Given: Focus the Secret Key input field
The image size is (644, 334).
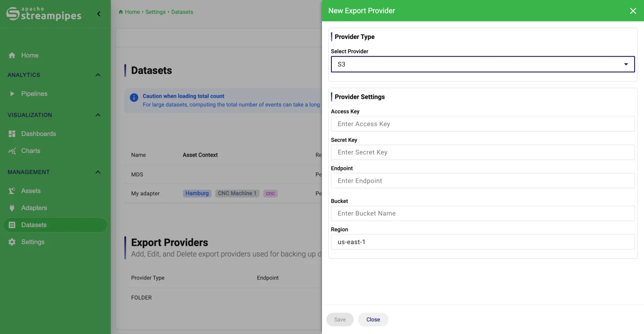Looking at the screenshot, I should coord(483,152).
